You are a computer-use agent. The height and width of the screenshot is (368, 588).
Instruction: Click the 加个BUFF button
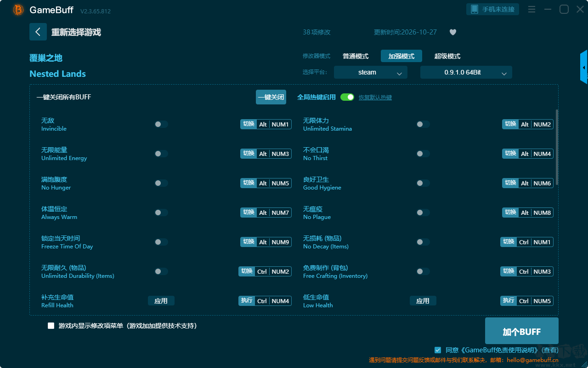pyautogui.click(x=522, y=331)
